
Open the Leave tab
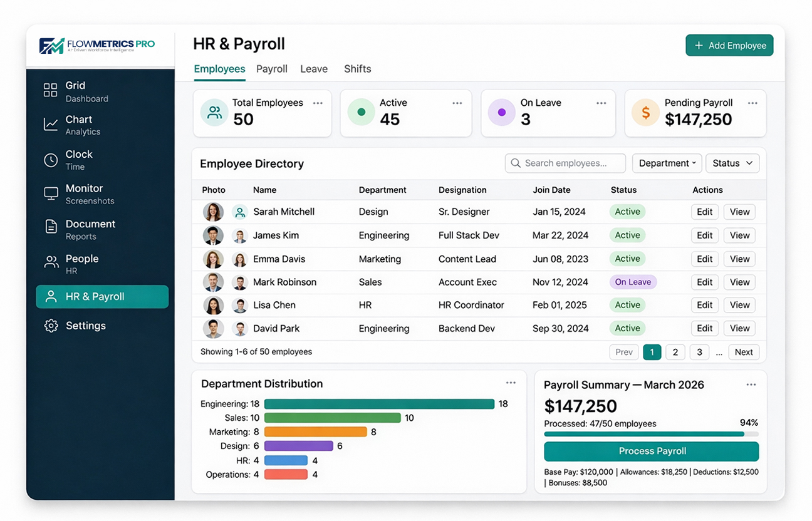tap(313, 69)
